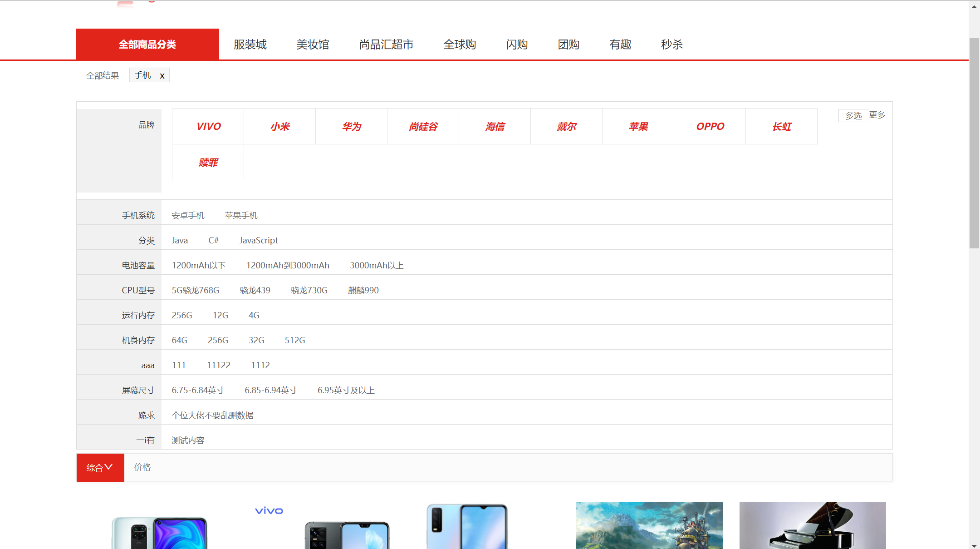Image resolution: width=980 pixels, height=549 pixels.
Task: Open the 综合 sorting dropdown
Action: [x=100, y=467]
